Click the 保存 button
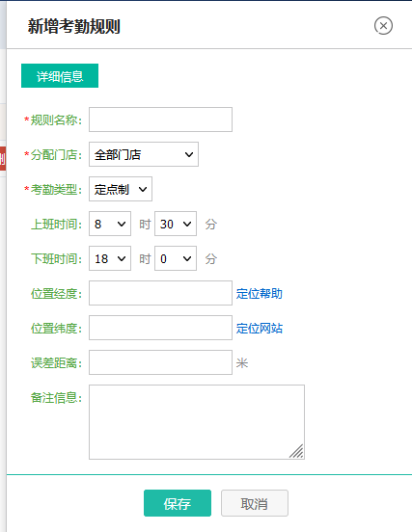This screenshot has height=532, width=412. click(x=178, y=503)
